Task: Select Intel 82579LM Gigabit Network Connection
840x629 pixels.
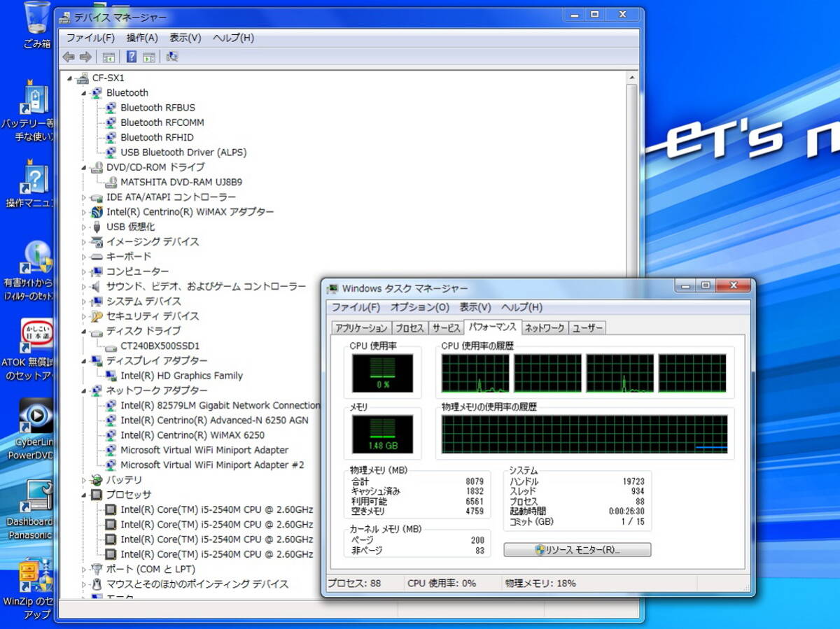Action: point(220,405)
